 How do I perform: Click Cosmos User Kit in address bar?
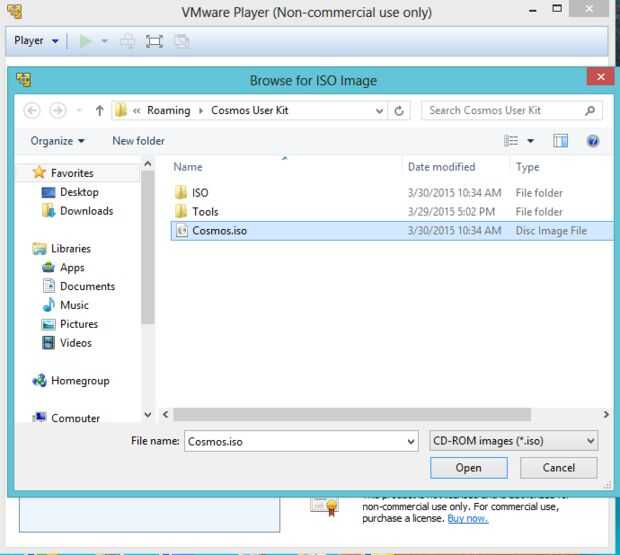pos(250,110)
